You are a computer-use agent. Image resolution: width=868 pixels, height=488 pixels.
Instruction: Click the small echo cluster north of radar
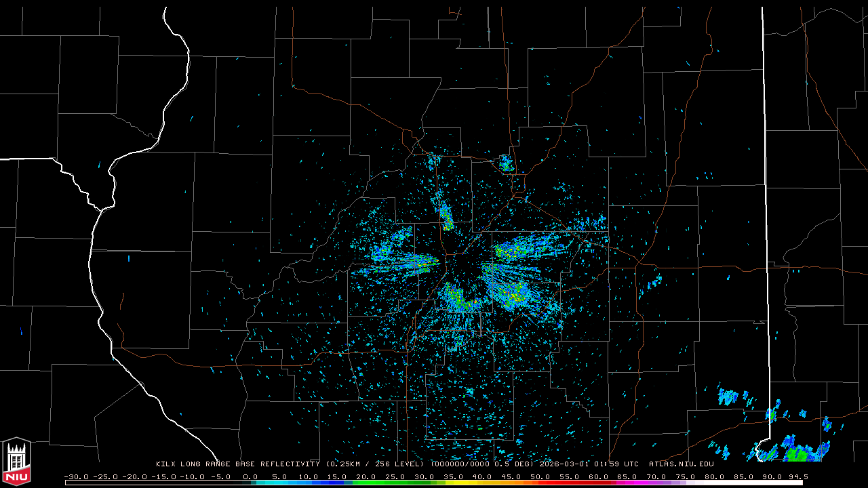[x=505, y=163]
